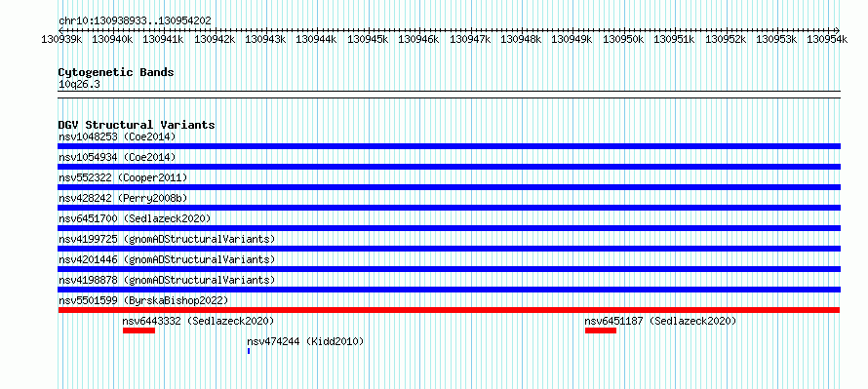
Task: Click the nsv552322 (Cooper2011) label
Action: pos(123,177)
